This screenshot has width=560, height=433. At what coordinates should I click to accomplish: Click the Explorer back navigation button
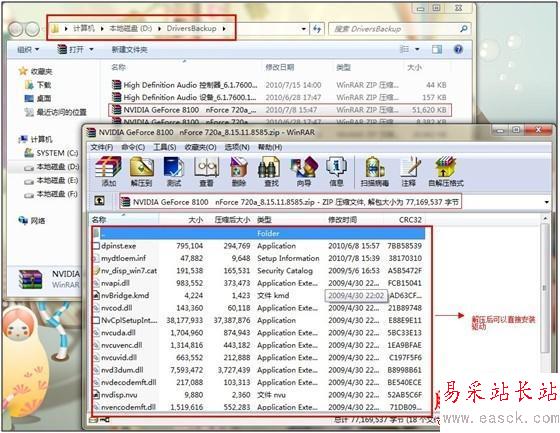[16, 29]
